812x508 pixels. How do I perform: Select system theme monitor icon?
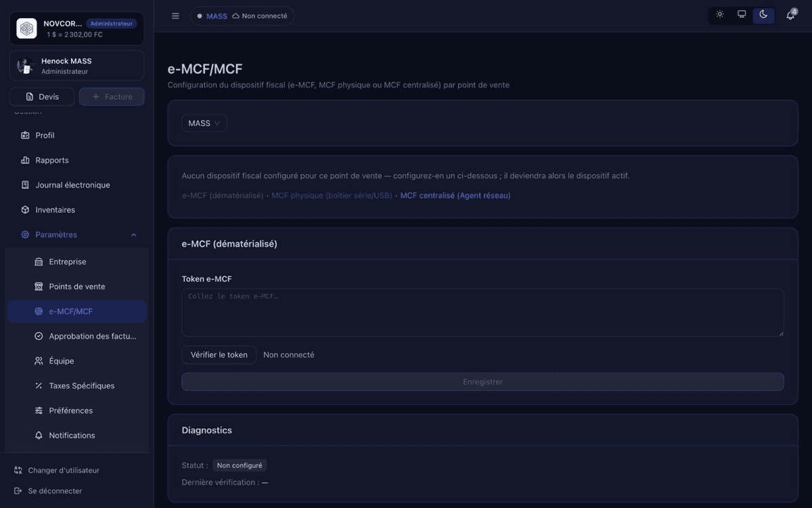point(742,15)
